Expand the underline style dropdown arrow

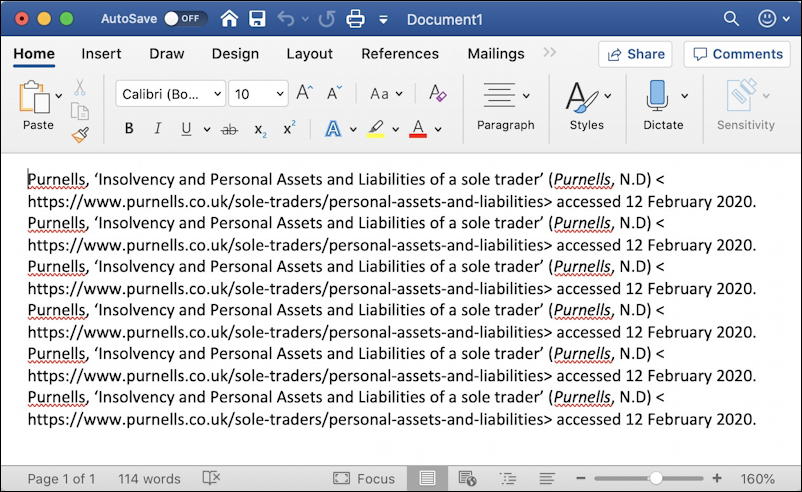(207, 129)
